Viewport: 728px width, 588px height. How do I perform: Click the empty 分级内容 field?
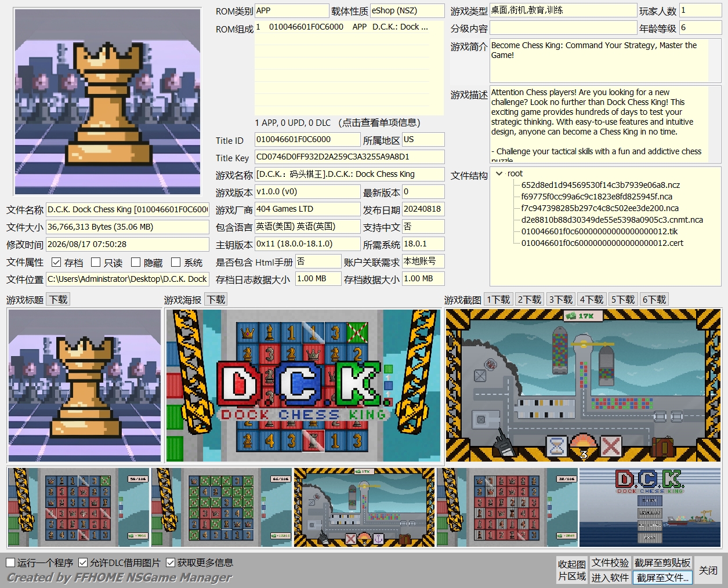coord(563,28)
